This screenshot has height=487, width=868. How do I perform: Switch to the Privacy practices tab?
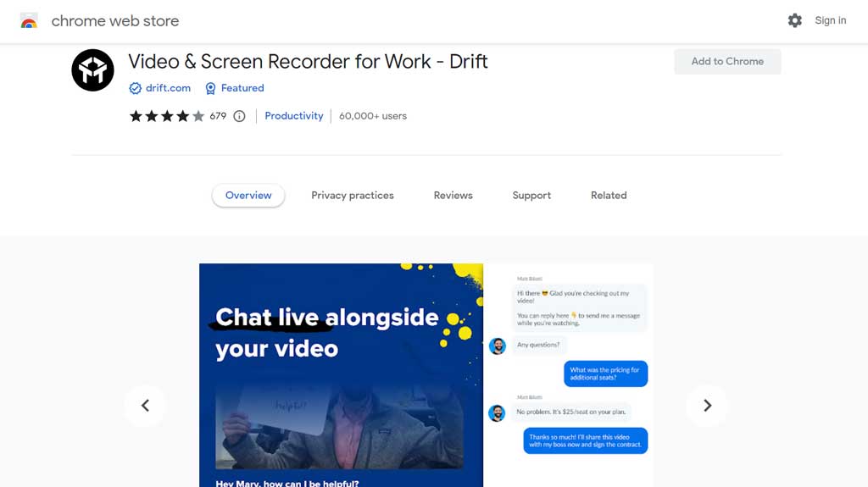353,196
